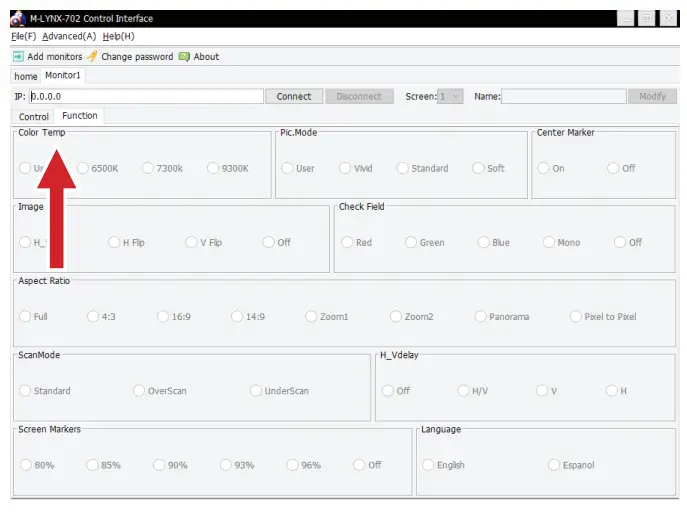This screenshot has height=512, width=687.
Task: Select 7300k color temperature
Action: point(163,168)
